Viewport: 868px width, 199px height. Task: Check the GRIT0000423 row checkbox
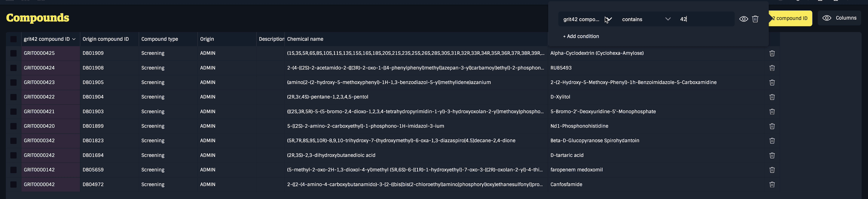point(13,83)
